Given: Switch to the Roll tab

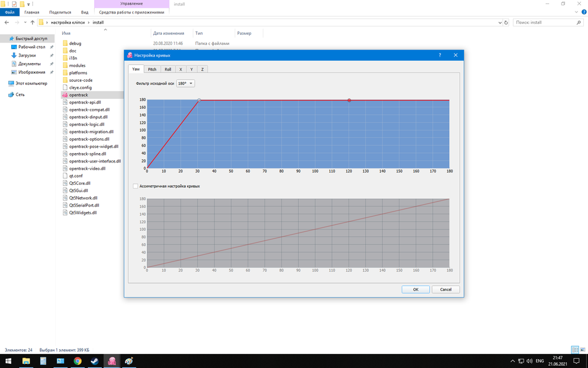Looking at the screenshot, I should 168,69.
